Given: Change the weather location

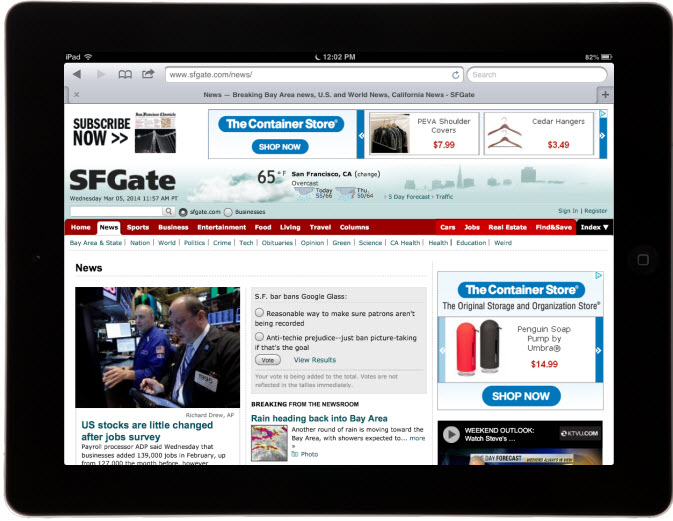Looking at the screenshot, I should 367,174.
